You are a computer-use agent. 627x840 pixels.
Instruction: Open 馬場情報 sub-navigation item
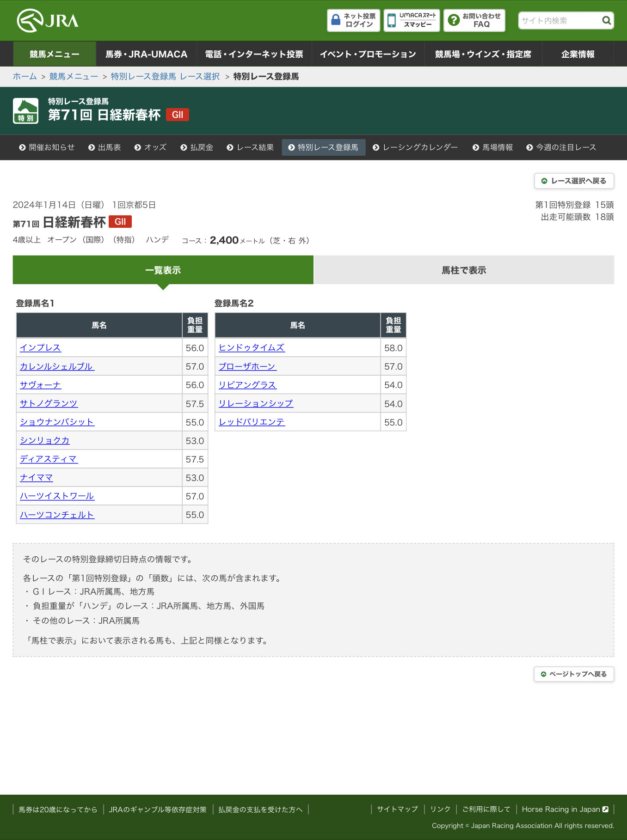click(493, 147)
